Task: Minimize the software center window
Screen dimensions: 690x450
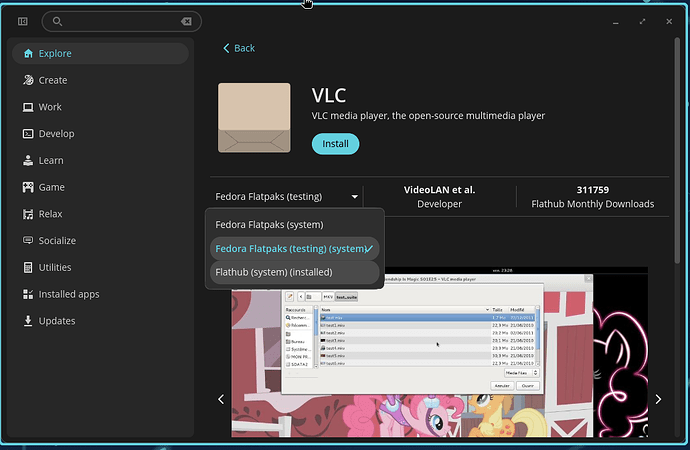Action: click(x=616, y=22)
